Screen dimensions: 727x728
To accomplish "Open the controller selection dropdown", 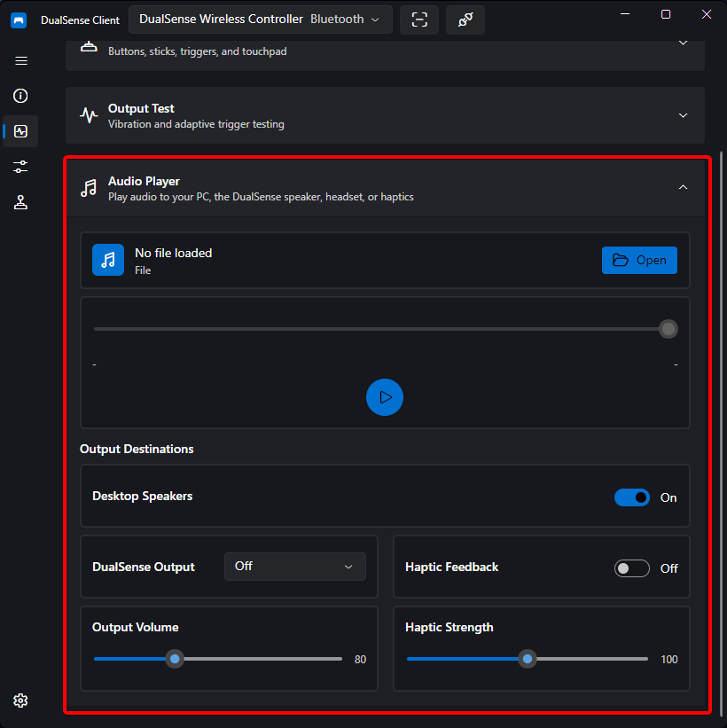I will (261, 20).
